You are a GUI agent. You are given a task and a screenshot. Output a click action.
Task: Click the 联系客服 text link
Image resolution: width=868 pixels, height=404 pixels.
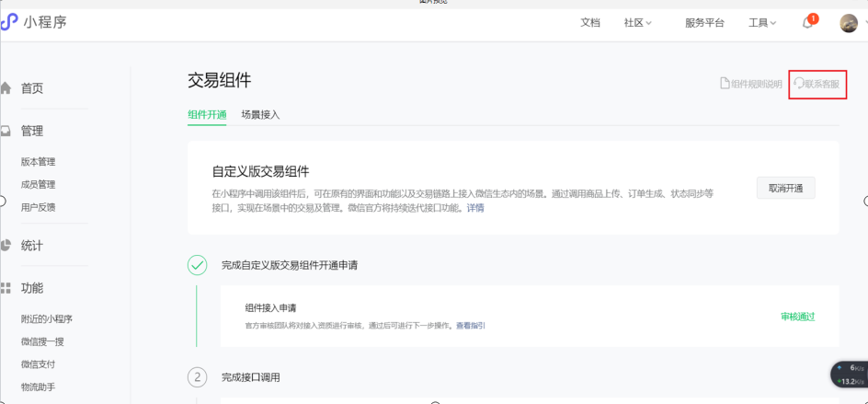823,85
